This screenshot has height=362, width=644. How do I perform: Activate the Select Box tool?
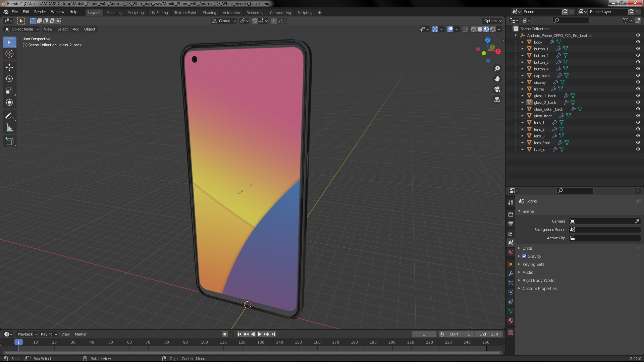point(9,42)
